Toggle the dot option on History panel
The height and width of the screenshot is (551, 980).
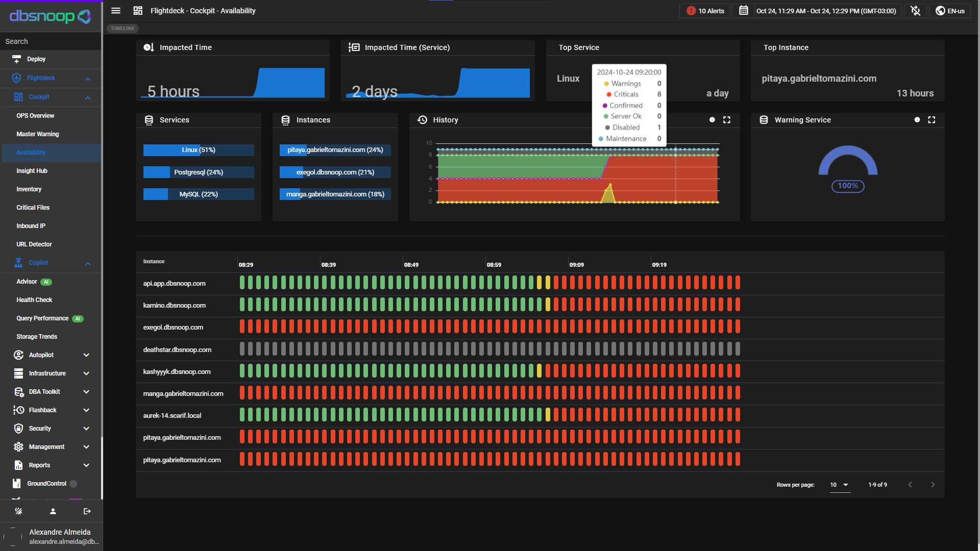coord(712,120)
